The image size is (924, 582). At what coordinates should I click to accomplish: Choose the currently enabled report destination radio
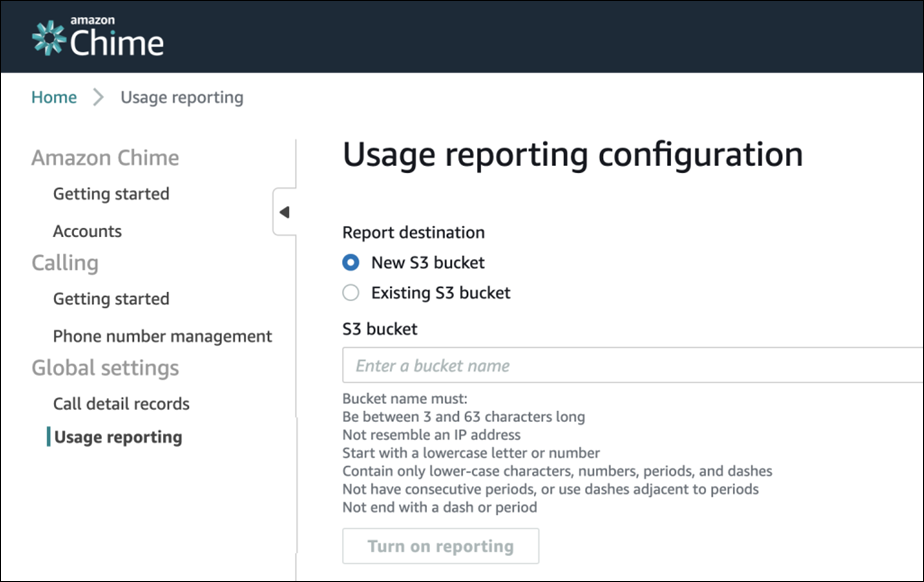(351, 262)
